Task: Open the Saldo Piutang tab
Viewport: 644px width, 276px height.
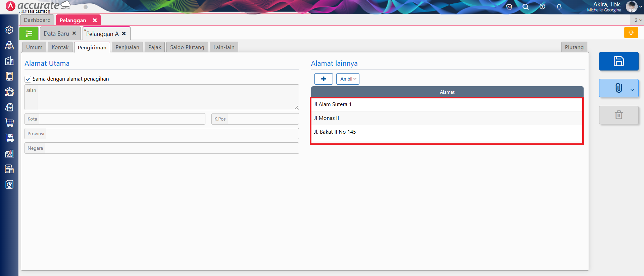Action: click(187, 47)
